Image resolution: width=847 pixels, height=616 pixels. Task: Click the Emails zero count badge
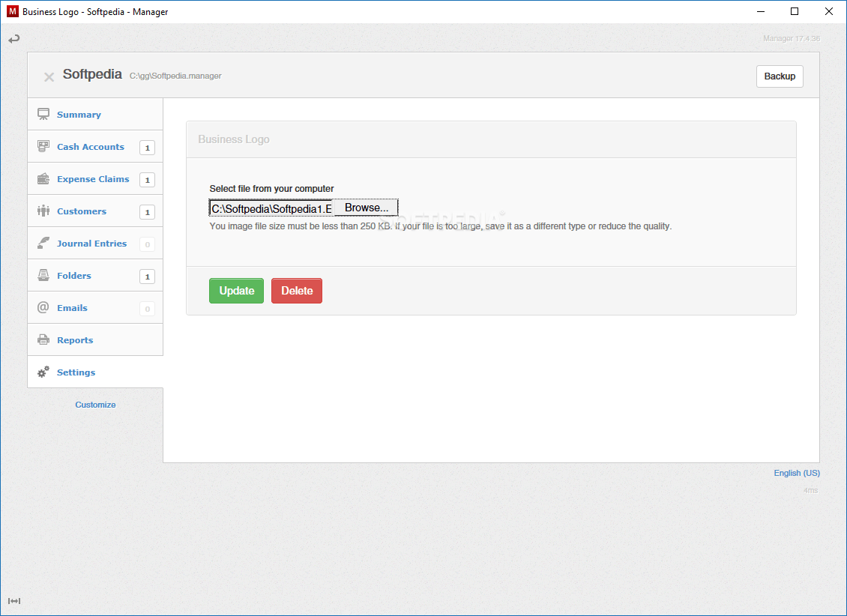tap(147, 309)
